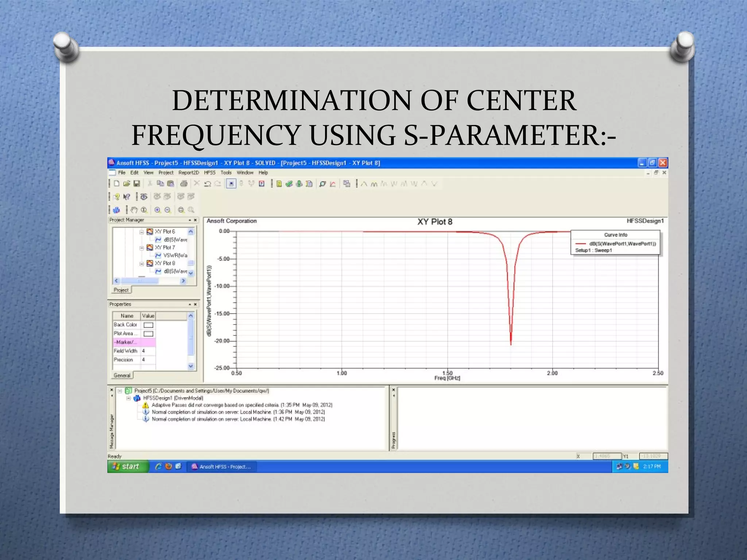Click the Field Width value cell
The height and width of the screenshot is (560, 747).
[148, 351]
